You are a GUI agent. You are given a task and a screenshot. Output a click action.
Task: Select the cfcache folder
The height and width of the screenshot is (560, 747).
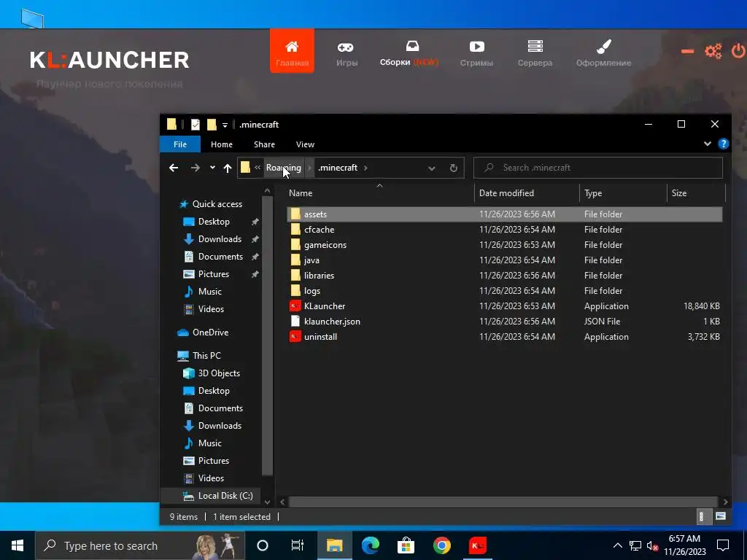tap(505, 230)
